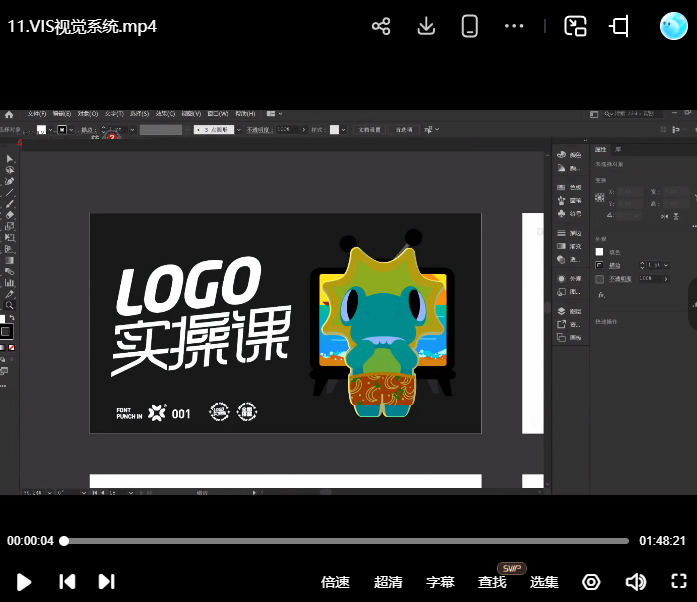Open the user profile avatar
This screenshot has height=602, width=697.
[674, 26]
